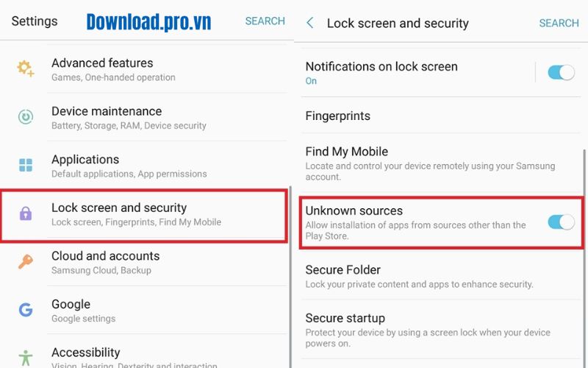
Task: Go back using the left arrow
Action: [x=310, y=23]
